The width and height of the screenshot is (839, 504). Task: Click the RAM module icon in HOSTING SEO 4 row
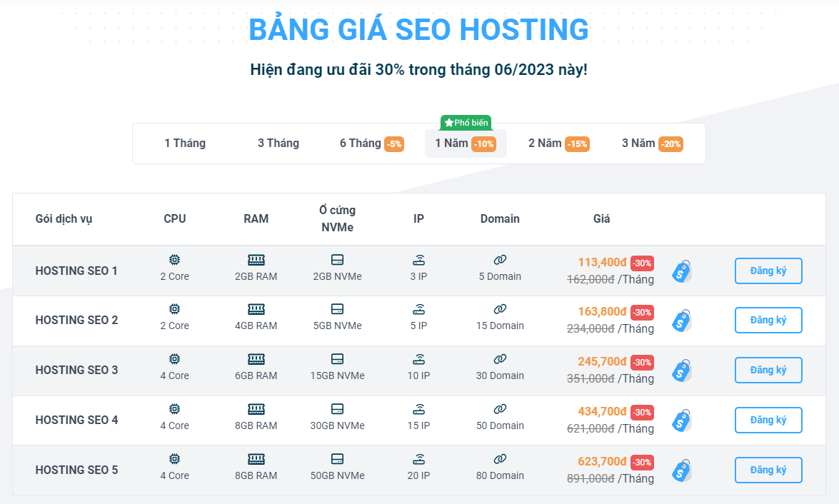pyautogui.click(x=256, y=409)
